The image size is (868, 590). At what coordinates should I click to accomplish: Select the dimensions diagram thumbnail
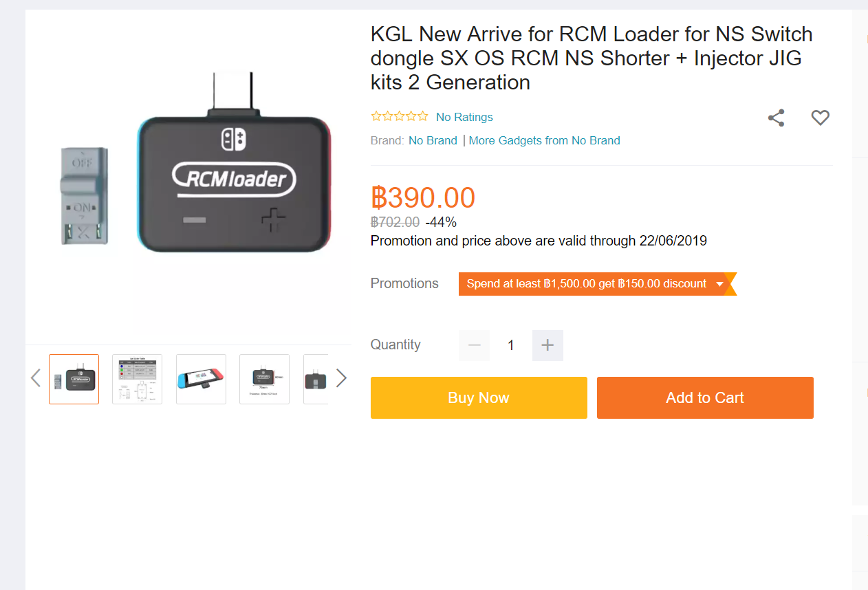coord(264,379)
